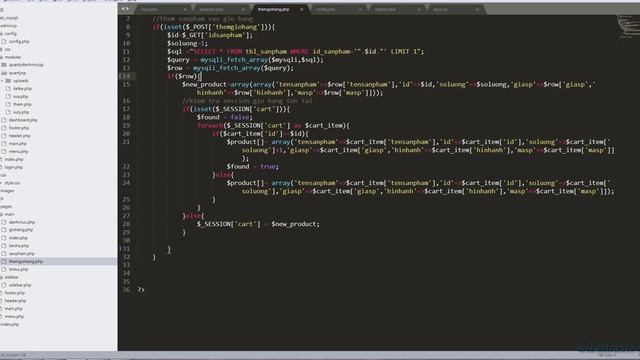The image size is (640, 360).
Task: Expand the modules folder in sidebar
Action: (x=13, y=57)
